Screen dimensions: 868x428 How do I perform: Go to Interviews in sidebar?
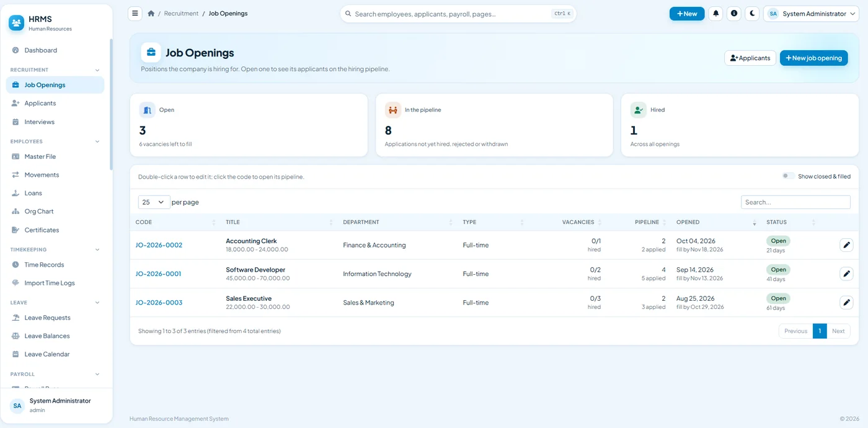click(55, 122)
